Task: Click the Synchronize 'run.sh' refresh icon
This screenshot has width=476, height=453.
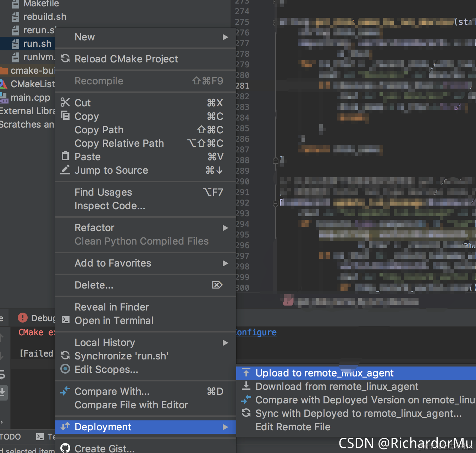Action: [x=65, y=355]
